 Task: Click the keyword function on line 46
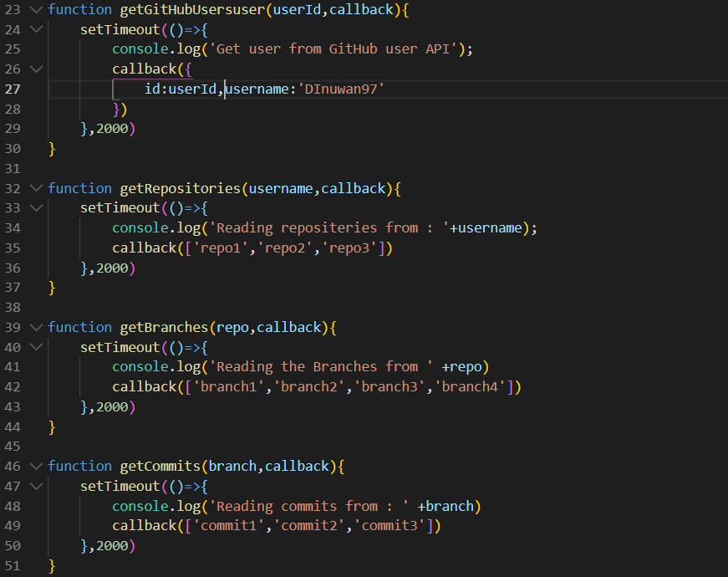79,466
